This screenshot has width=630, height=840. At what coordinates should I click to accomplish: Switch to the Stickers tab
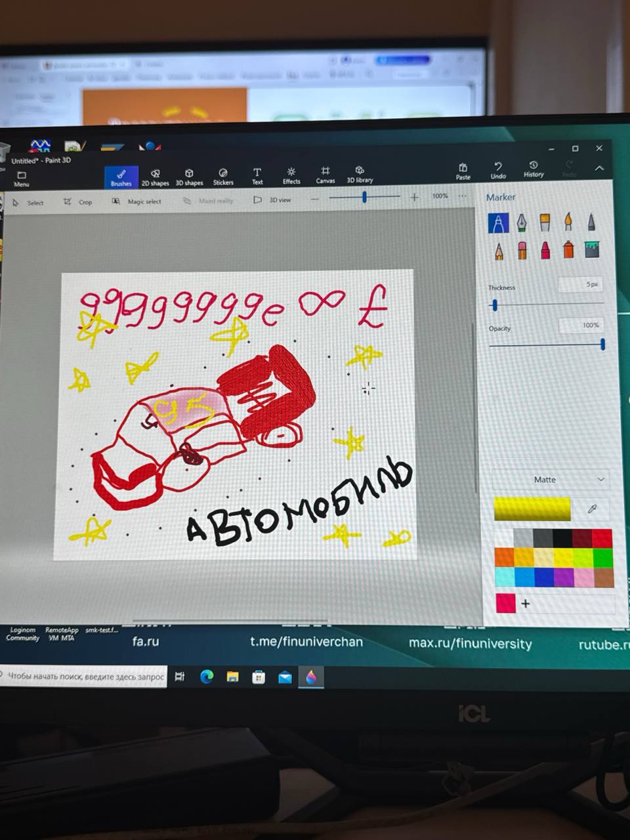[223, 176]
